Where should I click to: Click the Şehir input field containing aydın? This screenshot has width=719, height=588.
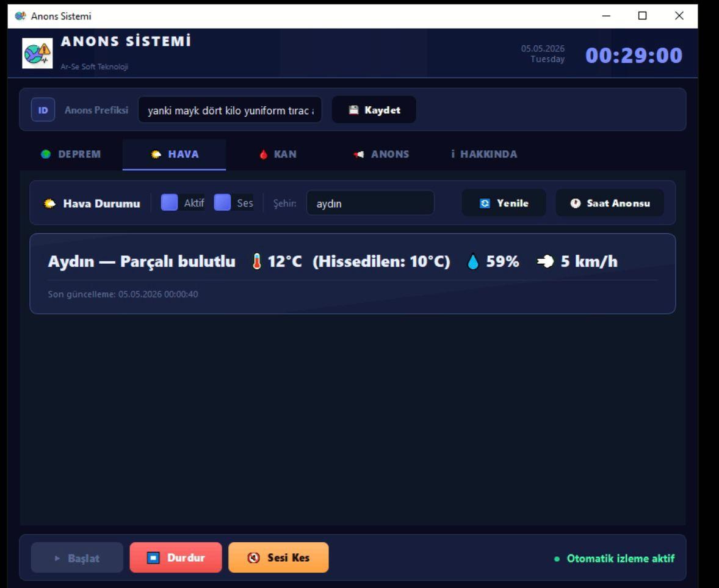pyautogui.click(x=370, y=203)
